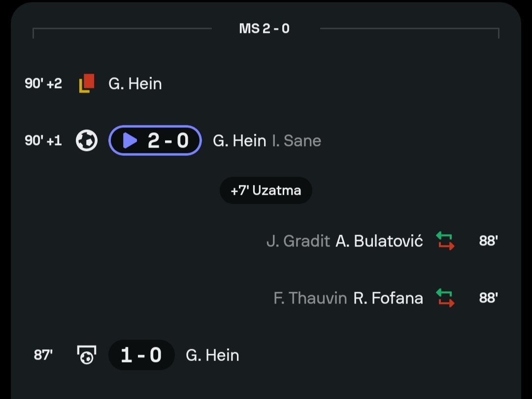Open F. Thauvin substituted player
This screenshot has height=399, width=532.
[x=310, y=298]
